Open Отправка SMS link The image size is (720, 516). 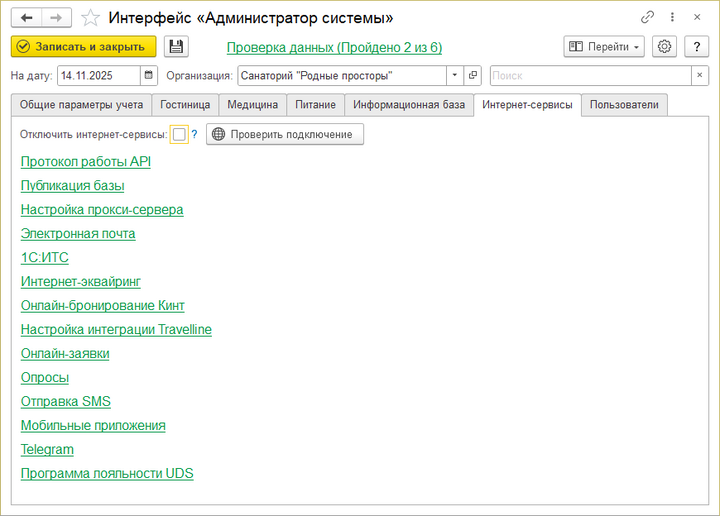coord(66,401)
